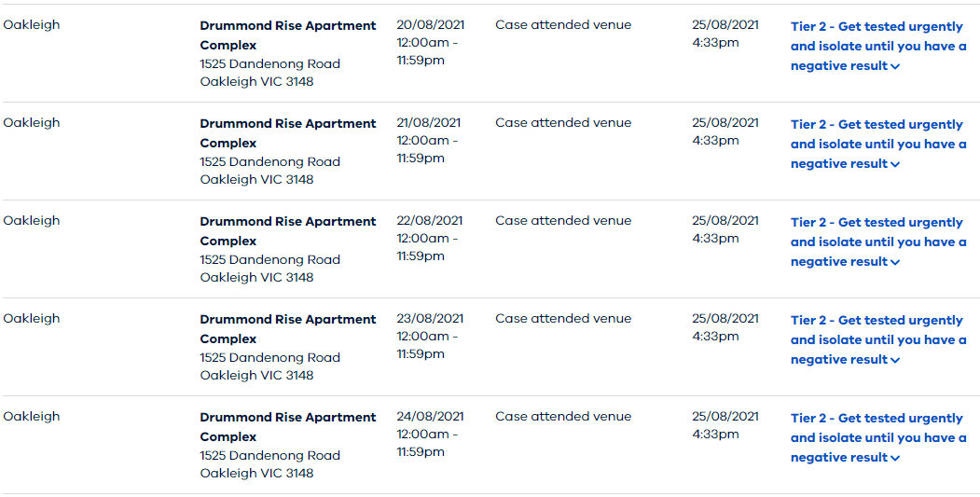Expand Tier 2 advice for the 20/08/2021 exposure
Screen dimensions: 980x497
pos(876,46)
